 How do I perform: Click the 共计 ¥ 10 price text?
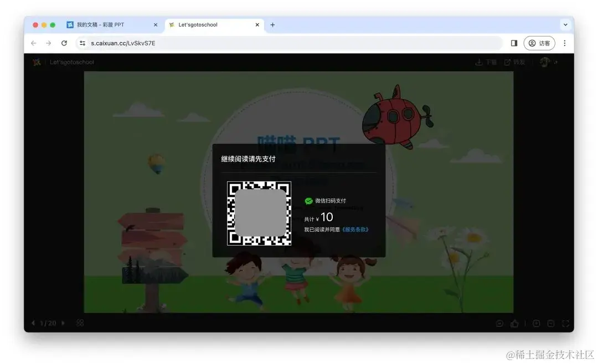pos(318,217)
